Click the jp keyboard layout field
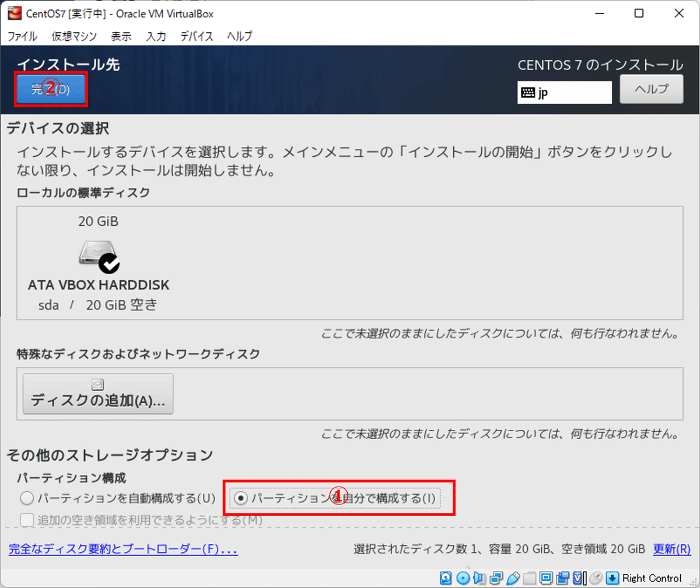Screen dimensions: 700x588 564,93
